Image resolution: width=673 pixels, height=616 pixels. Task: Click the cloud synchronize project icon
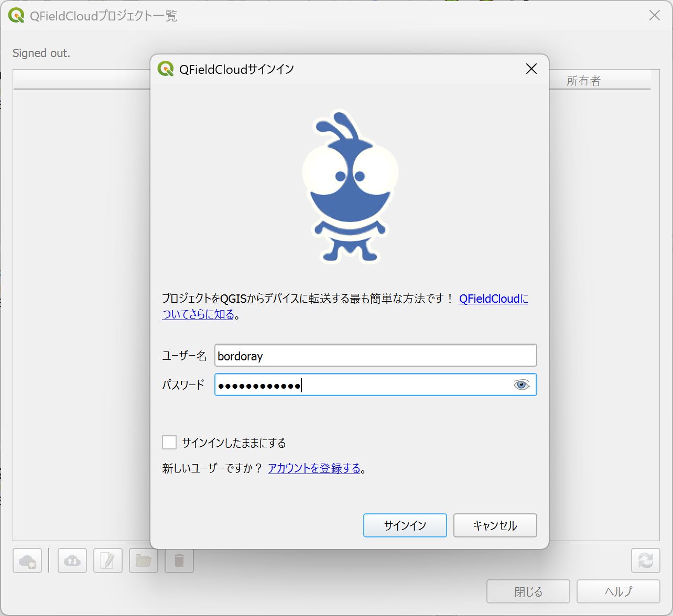72,560
